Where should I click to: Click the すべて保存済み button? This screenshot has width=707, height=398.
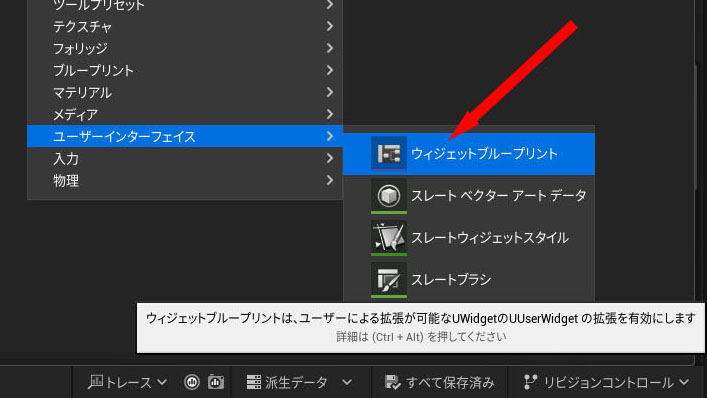pos(440,382)
